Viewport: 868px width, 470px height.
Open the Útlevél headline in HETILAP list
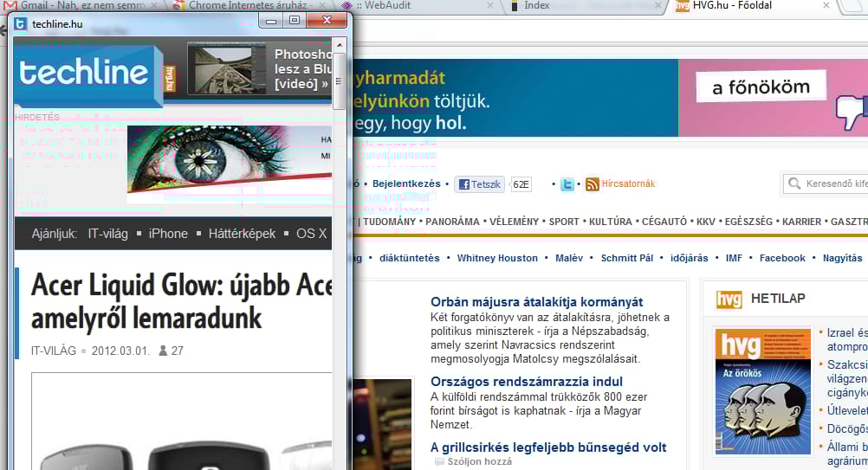[847, 410]
